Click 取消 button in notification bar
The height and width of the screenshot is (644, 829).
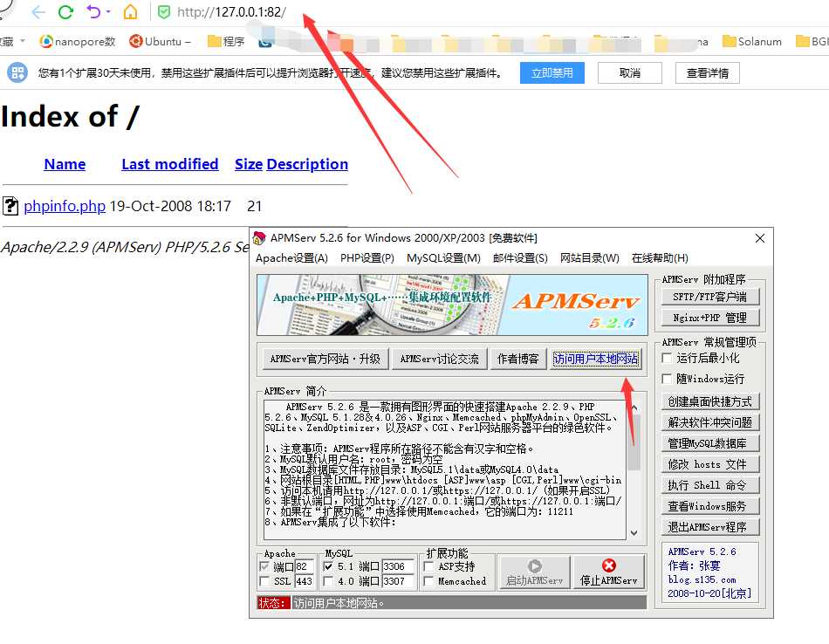pyautogui.click(x=630, y=73)
